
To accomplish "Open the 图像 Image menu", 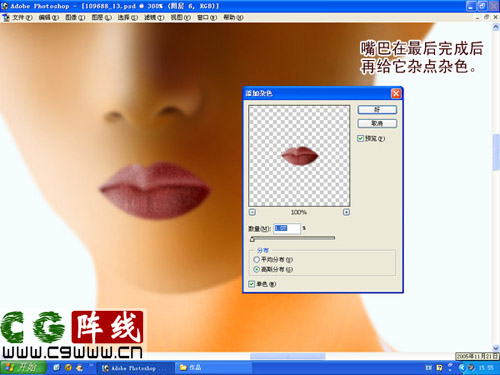I will [x=75, y=17].
